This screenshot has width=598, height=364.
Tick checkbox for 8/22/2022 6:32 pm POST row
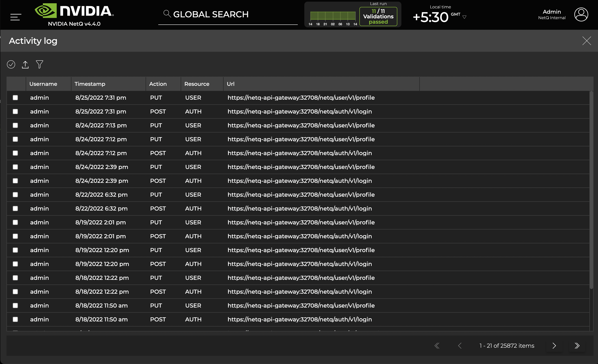point(15,208)
